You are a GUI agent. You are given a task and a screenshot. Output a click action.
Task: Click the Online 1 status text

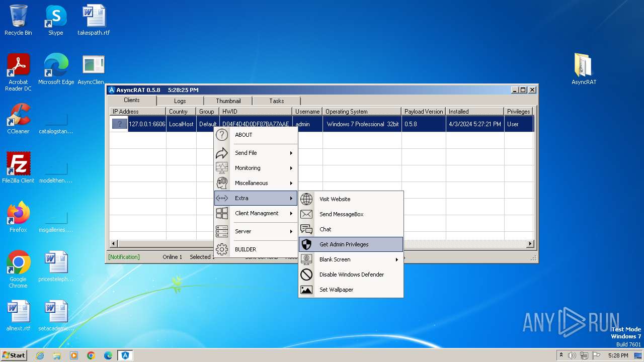coord(173,257)
